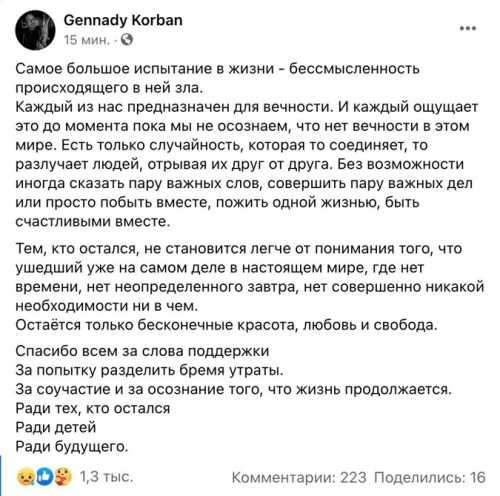Open Gennady Korban's round profile picture

tap(35, 30)
